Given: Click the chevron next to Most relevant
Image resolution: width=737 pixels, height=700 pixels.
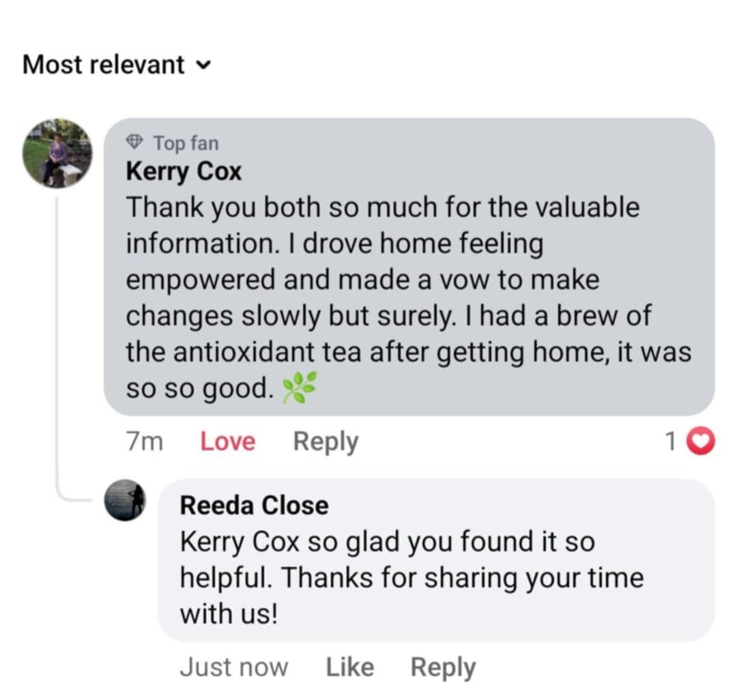Looking at the screenshot, I should click(x=203, y=65).
